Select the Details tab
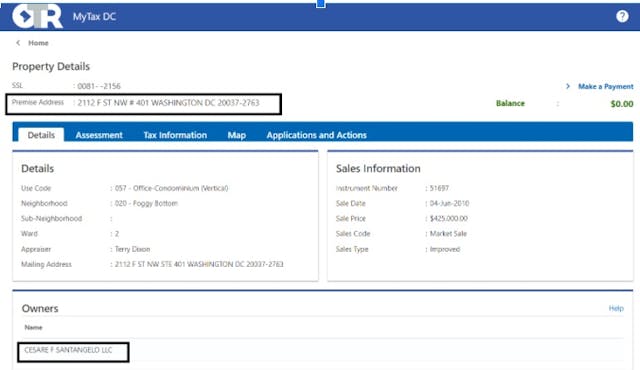Screen dimensions: 640x370 click(41, 135)
